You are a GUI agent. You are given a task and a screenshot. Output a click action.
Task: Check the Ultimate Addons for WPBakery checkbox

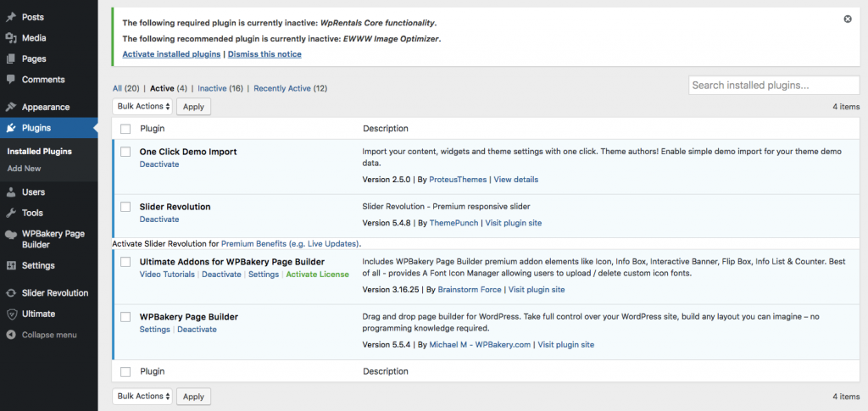click(125, 262)
